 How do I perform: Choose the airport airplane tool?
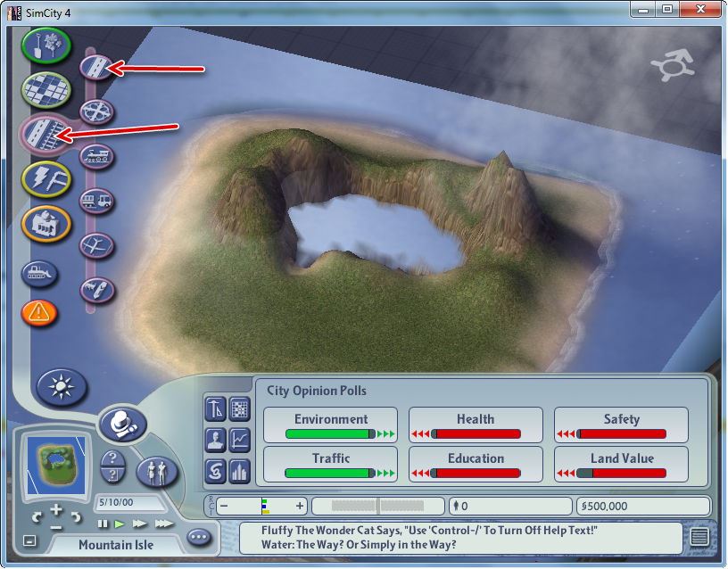(96, 245)
